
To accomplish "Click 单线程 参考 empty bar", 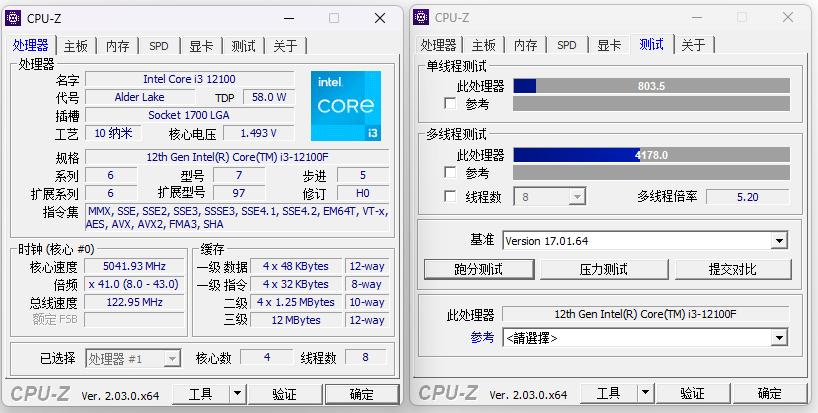I will [x=652, y=103].
